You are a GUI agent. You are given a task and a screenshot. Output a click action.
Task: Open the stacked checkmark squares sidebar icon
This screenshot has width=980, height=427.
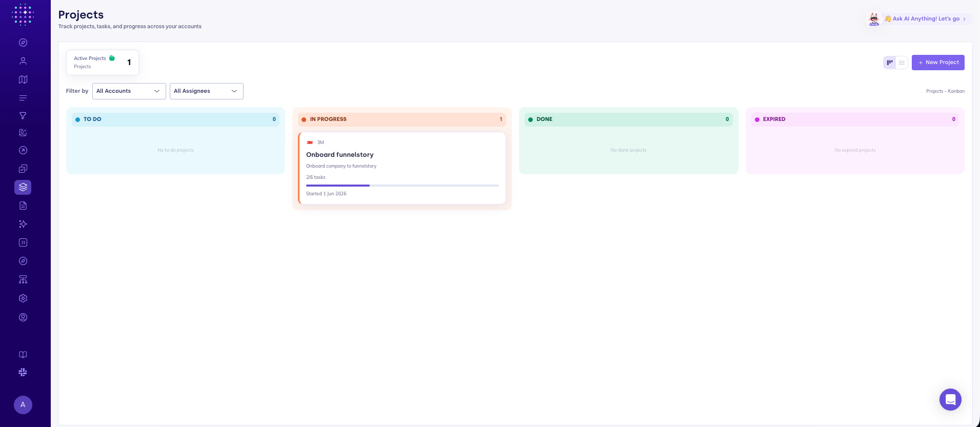coord(23,169)
